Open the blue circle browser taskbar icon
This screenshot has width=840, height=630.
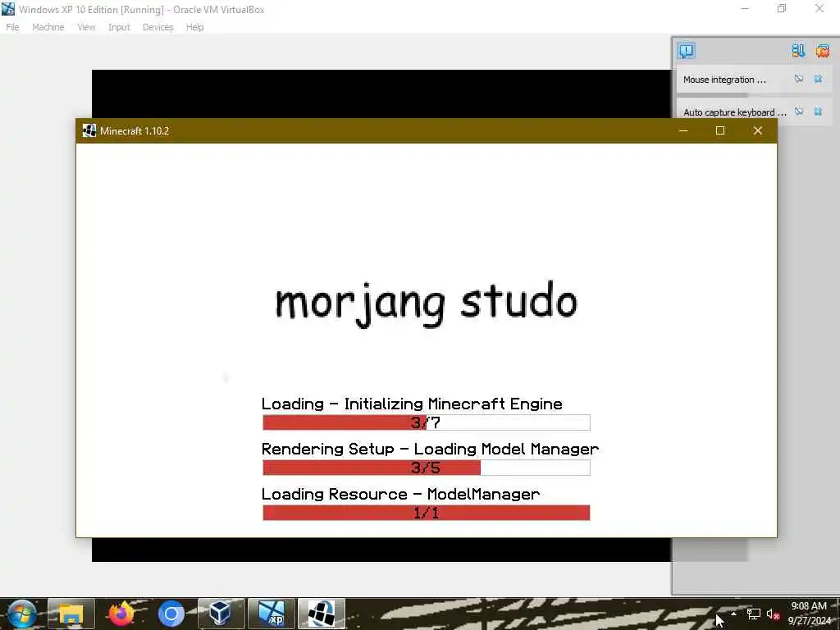point(171,614)
